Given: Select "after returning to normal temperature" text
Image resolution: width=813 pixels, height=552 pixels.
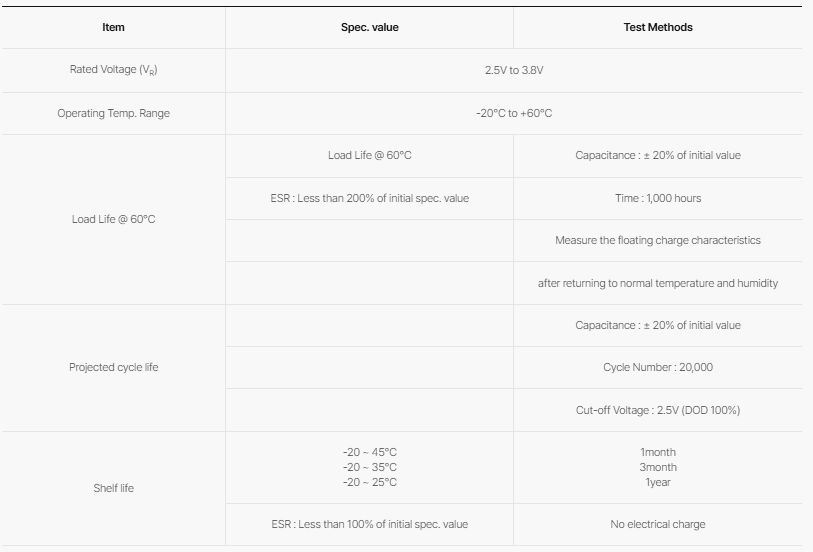Looking at the screenshot, I should [657, 283].
